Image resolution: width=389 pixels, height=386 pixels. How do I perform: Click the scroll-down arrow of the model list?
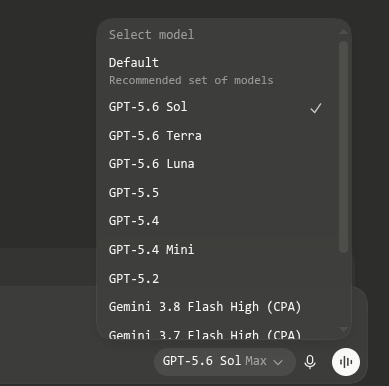tap(343, 329)
